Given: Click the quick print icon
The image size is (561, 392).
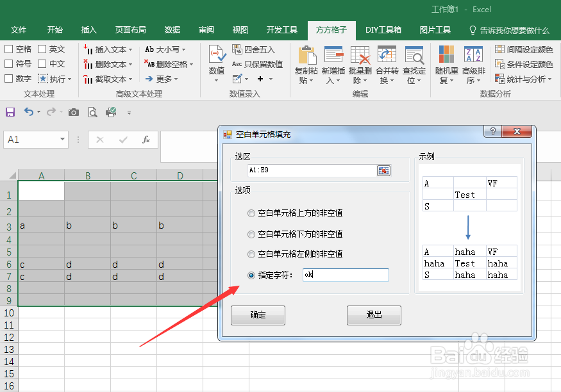Looking at the screenshot, I should (111, 112).
